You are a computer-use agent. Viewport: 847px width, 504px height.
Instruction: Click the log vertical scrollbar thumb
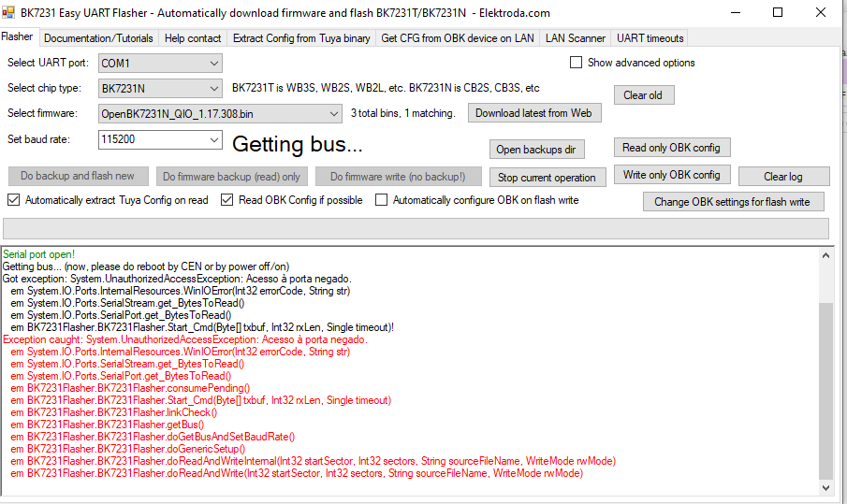[x=825, y=391]
